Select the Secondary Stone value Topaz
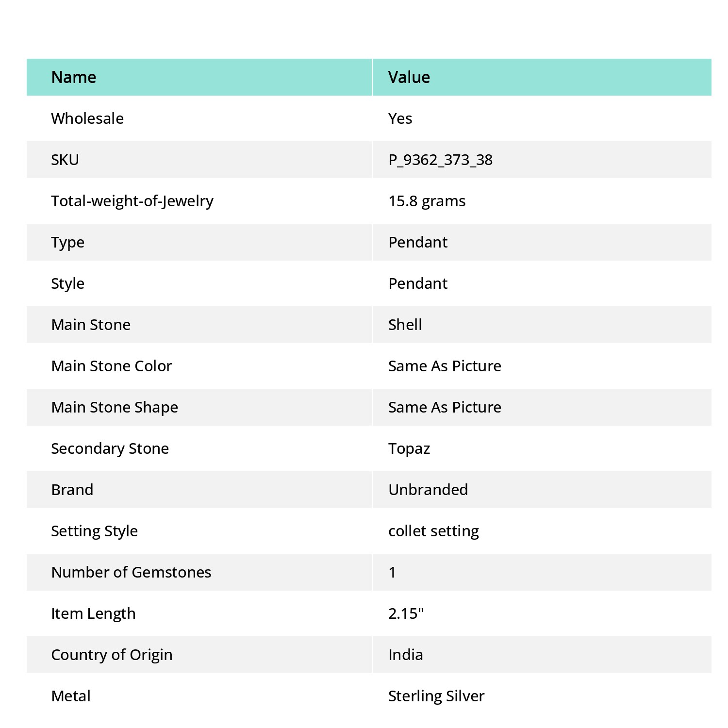The image size is (728, 728). [x=409, y=448]
